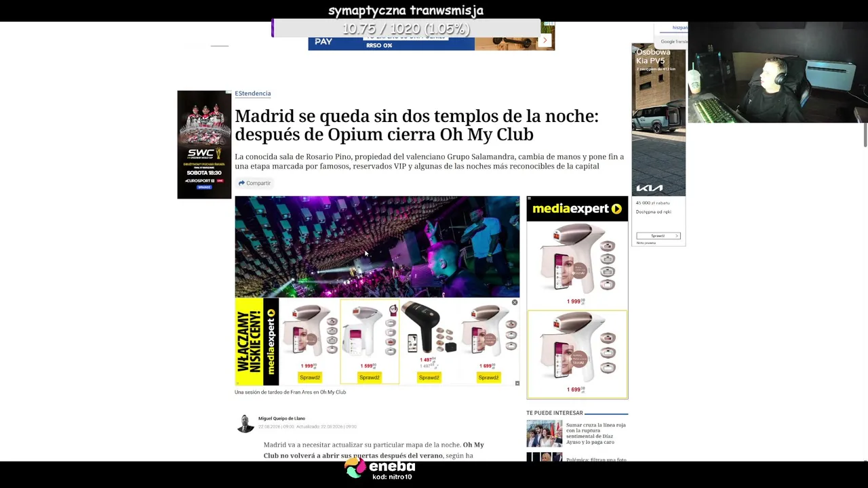Image resolution: width=868 pixels, height=488 pixels.
Task: Click the caption 'Una sesión de tardeo de Fran Ares'
Action: tap(290, 392)
